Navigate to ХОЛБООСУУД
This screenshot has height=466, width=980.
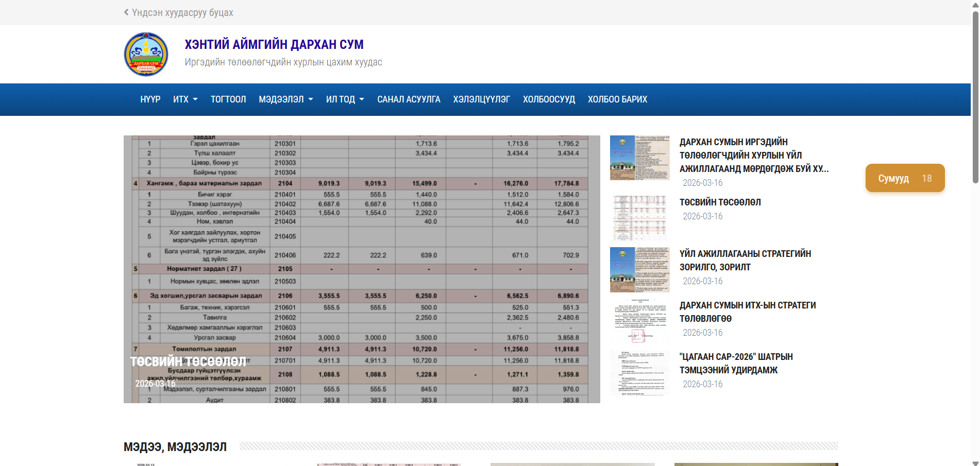point(549,99)
